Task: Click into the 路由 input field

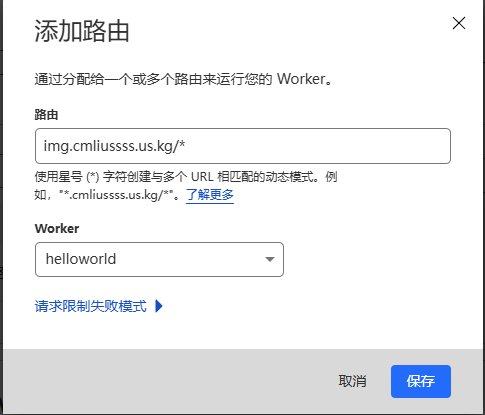Action: tap(243, 146)
